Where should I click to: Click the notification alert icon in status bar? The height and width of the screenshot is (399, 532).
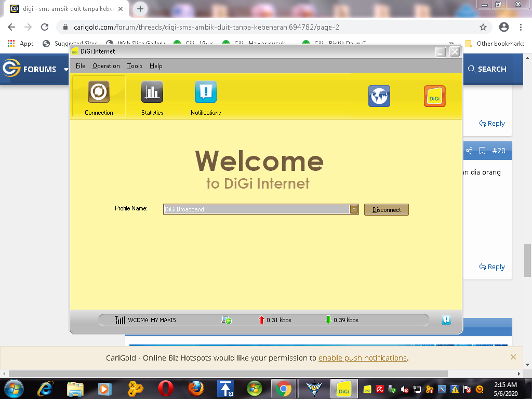(x=446, y=320)
